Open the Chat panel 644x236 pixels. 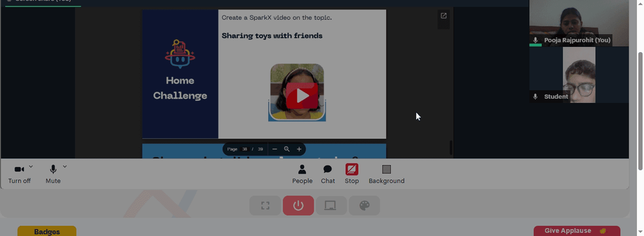click(x=328, y=174)
